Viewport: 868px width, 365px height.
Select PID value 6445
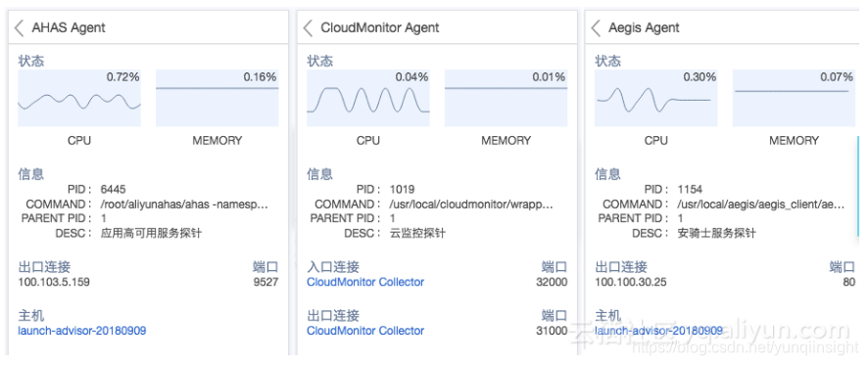(113, 190)
